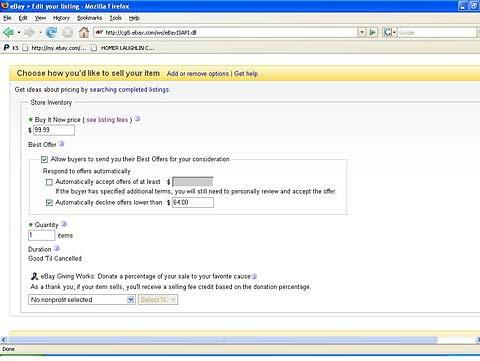This screenshot has width=480, height=361.
Task: Open the back button history dropdown arrow
Action: (x=19, y=32)
